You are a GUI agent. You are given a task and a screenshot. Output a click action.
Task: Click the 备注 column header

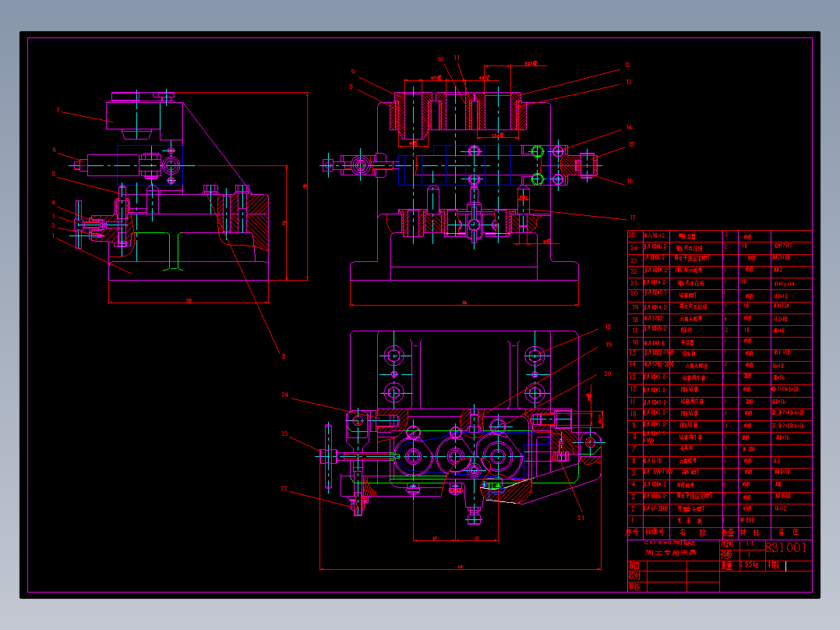pos(789,533)
